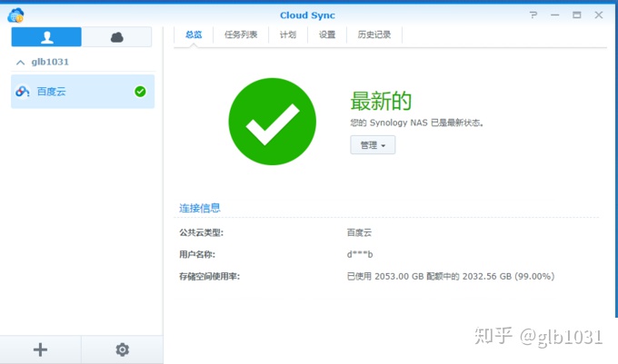Click the 公共云类型 label

click(x=201, y=232)
